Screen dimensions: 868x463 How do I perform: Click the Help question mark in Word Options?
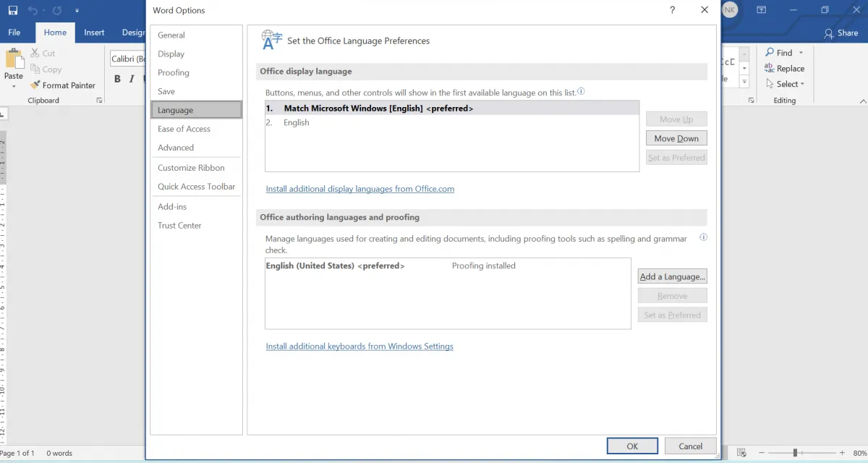pos(672,10)
